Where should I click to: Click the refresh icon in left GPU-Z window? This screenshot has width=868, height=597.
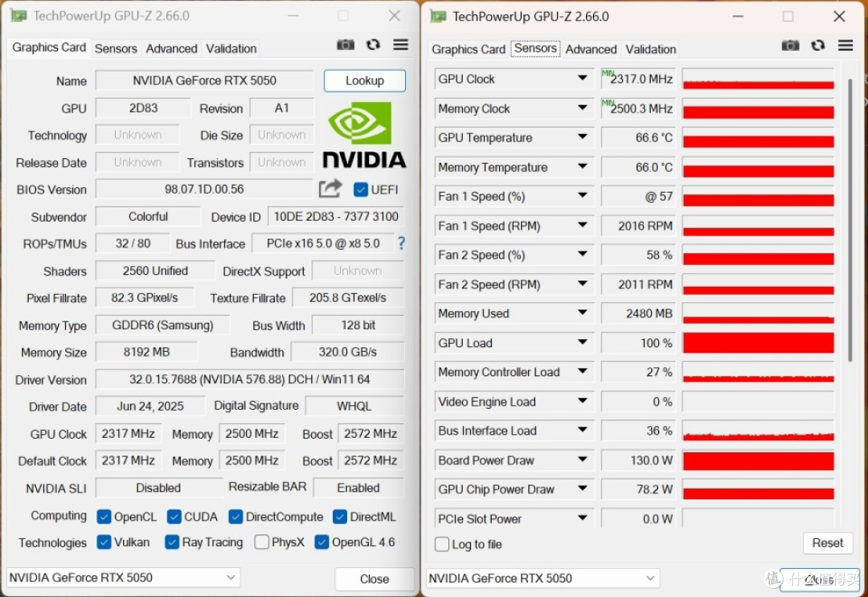(373, 45)
